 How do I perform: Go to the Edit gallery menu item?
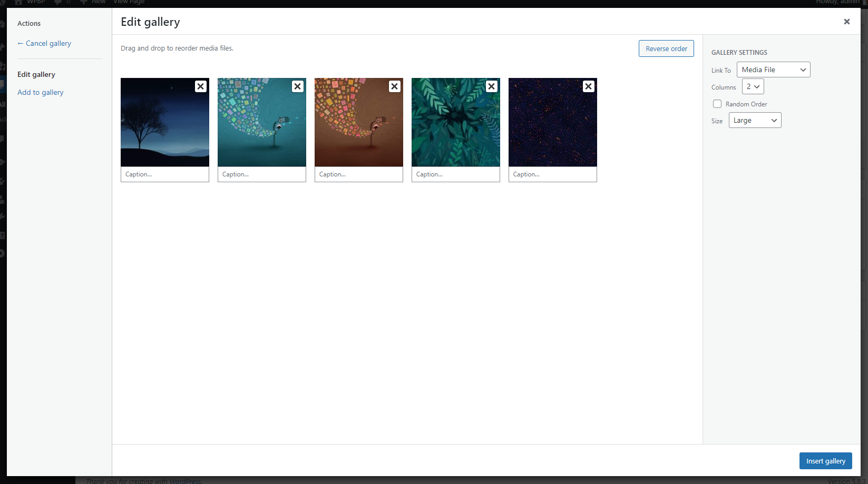pyautogui.click(x=36, y=74)
